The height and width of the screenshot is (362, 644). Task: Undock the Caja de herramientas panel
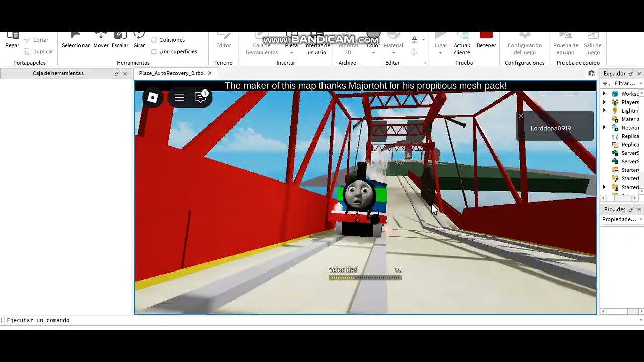tap(117, 73)
